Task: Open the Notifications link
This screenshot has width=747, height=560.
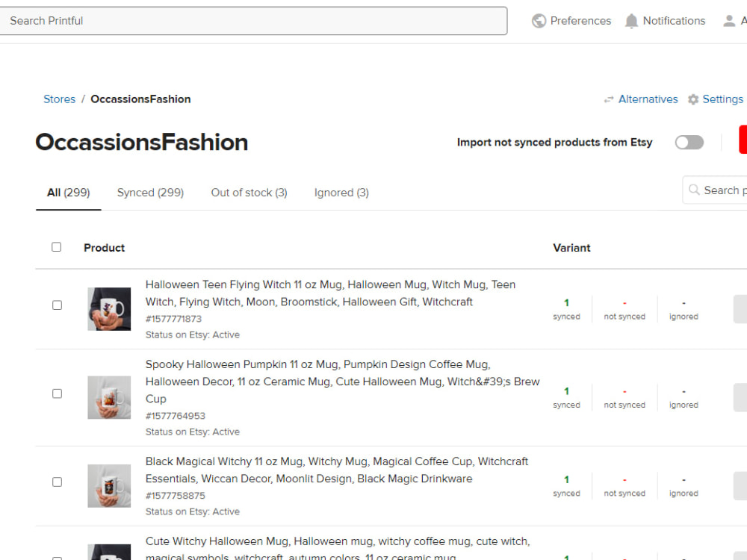Action: [x=674, y=21]
